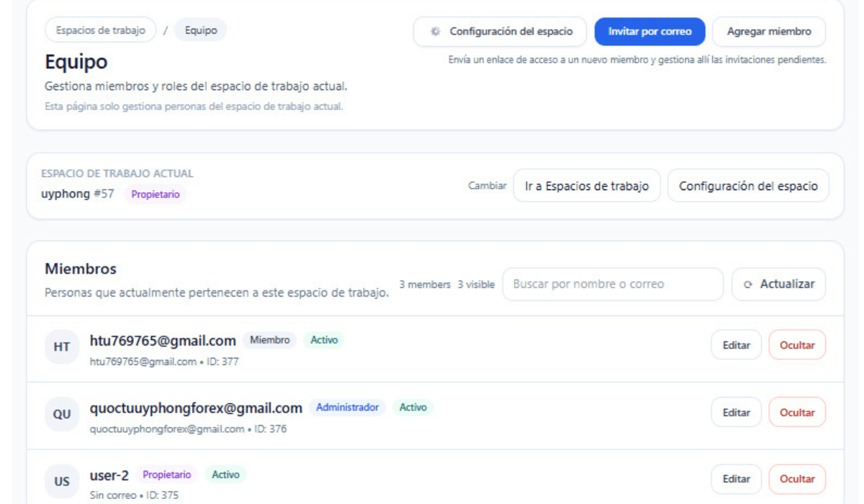The width and height of the screenshot is (864, 504).
Task: Hide member htu769765@gmail.com with Ocultar
Action: (797, 345)
